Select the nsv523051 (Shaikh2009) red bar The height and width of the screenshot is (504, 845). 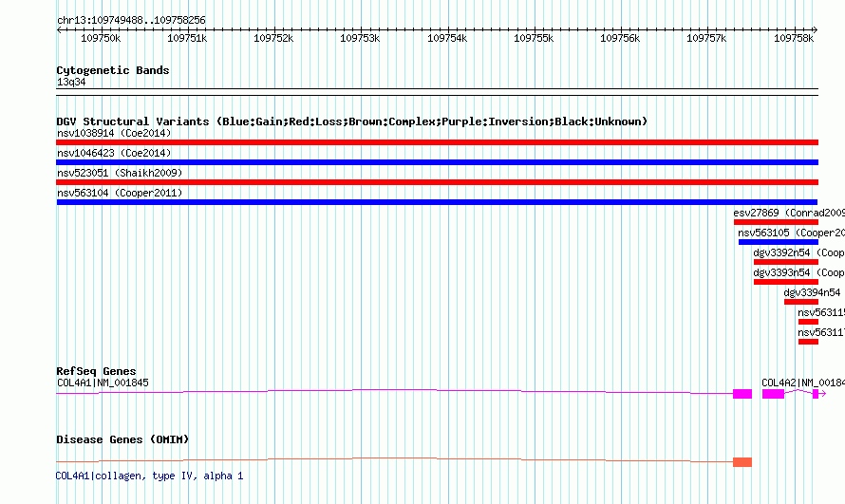point(437,182)
